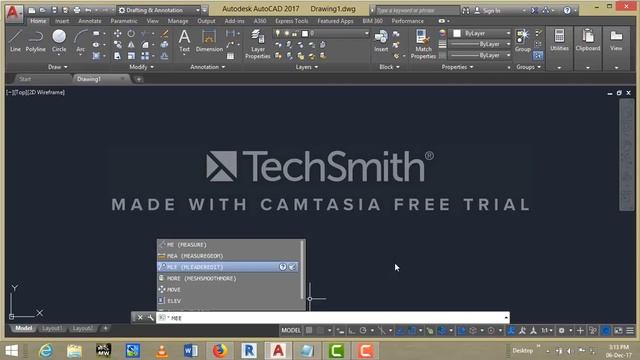Click the AutoCAD application menu logo
Image resolution: width=640 pixels, height=360 pixels.
(13, 13)
